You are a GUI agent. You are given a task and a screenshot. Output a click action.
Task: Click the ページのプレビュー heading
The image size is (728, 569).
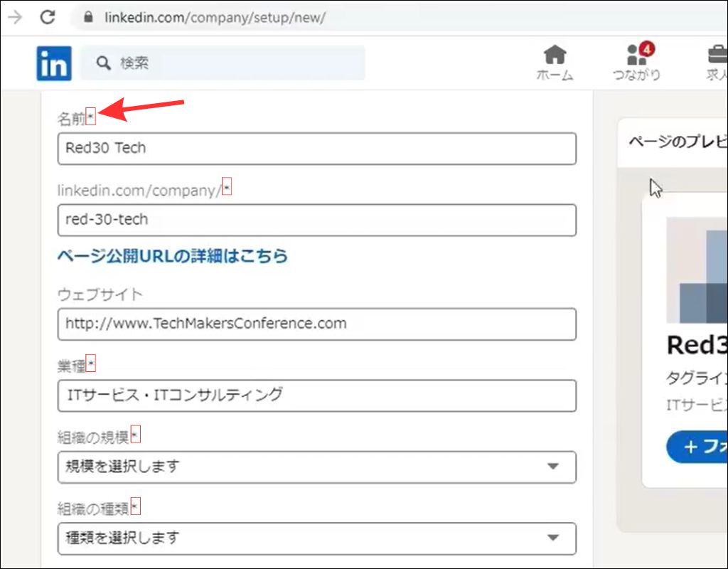pos(678,142)
